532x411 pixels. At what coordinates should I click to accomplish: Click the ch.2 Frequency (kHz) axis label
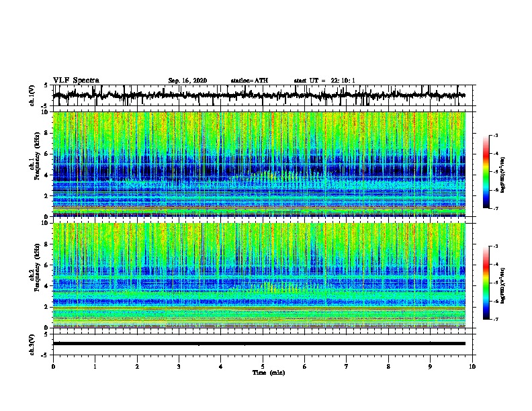point(34,267)
